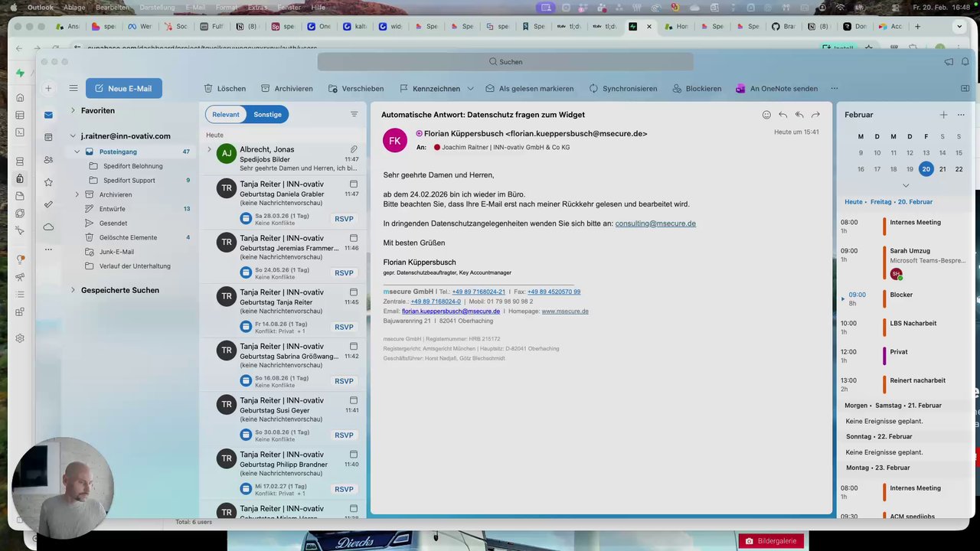Screen dimensions: 980x551
Task: Open the megaphone announcements icon
Action: [949, 61]
